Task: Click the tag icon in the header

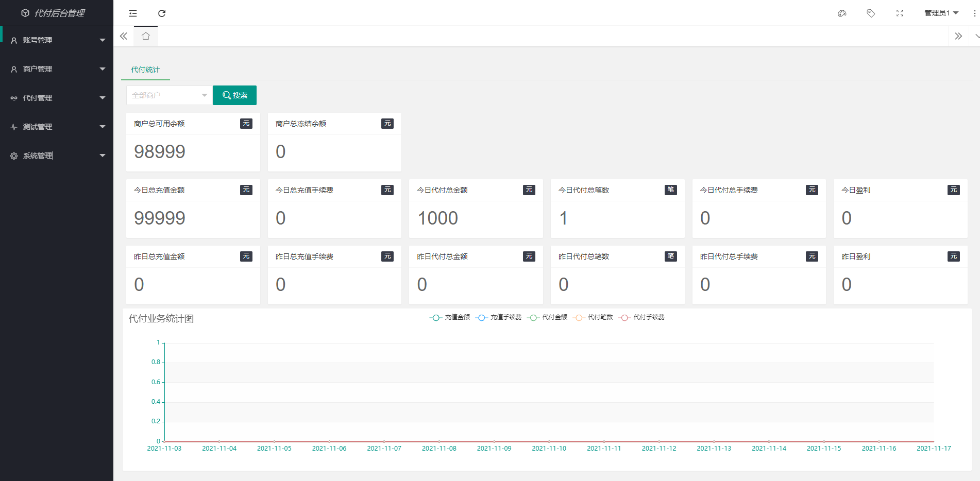Action: [x=871, y=13]
